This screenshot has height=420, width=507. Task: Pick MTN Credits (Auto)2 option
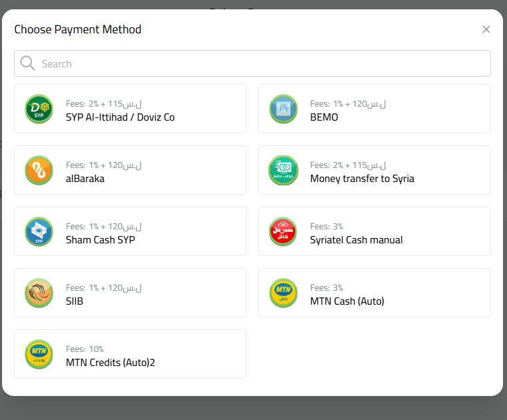pyautogui.click(x=130, y=354)
